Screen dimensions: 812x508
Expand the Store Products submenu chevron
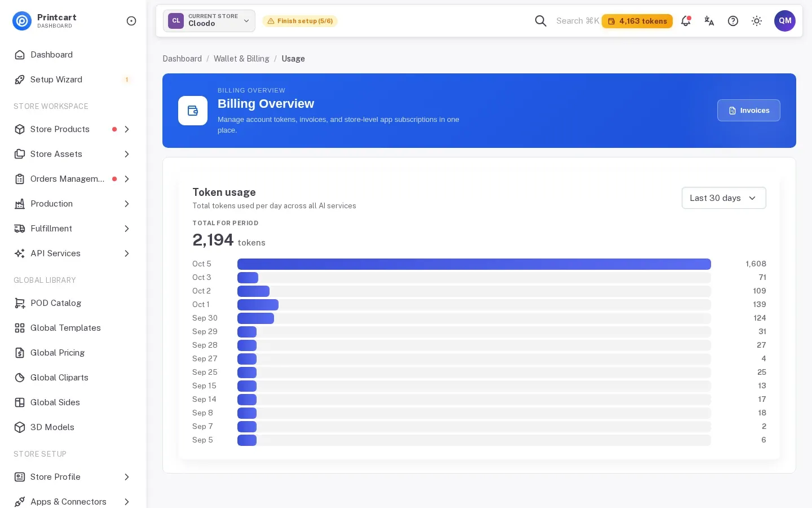click(x=127, y=129)
